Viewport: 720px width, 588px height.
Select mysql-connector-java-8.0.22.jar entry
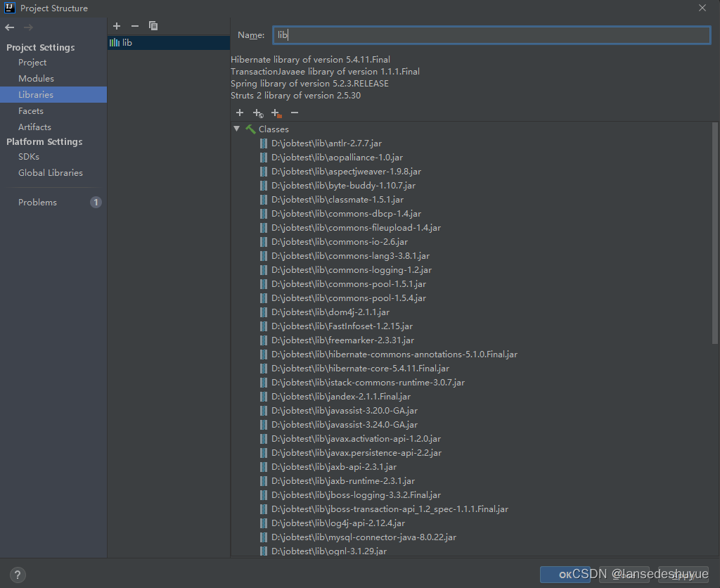pos(364,537)
